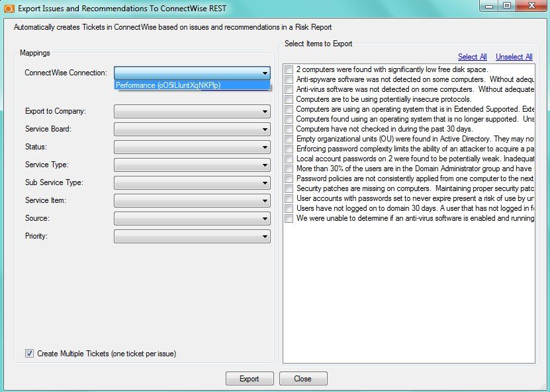Minimize the Export Issues window
Image resolution: width=550 pixels, height=392 pixels.
pos(490,6)
